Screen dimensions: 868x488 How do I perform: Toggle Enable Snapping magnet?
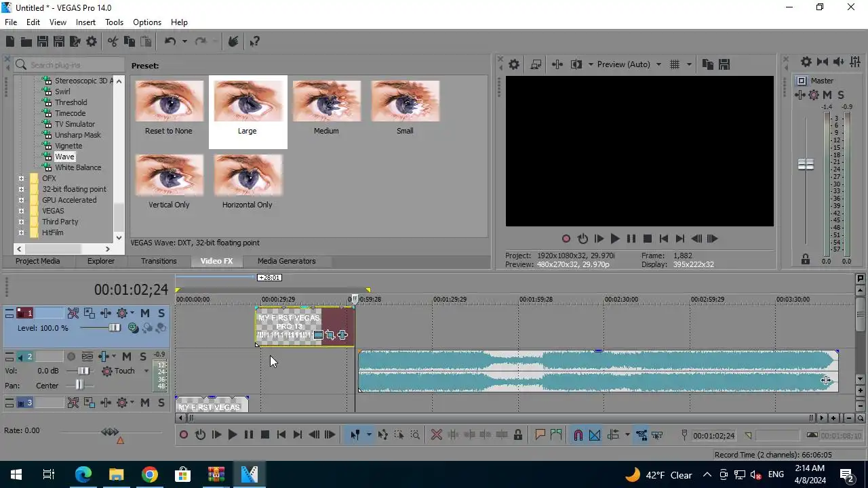578,435
